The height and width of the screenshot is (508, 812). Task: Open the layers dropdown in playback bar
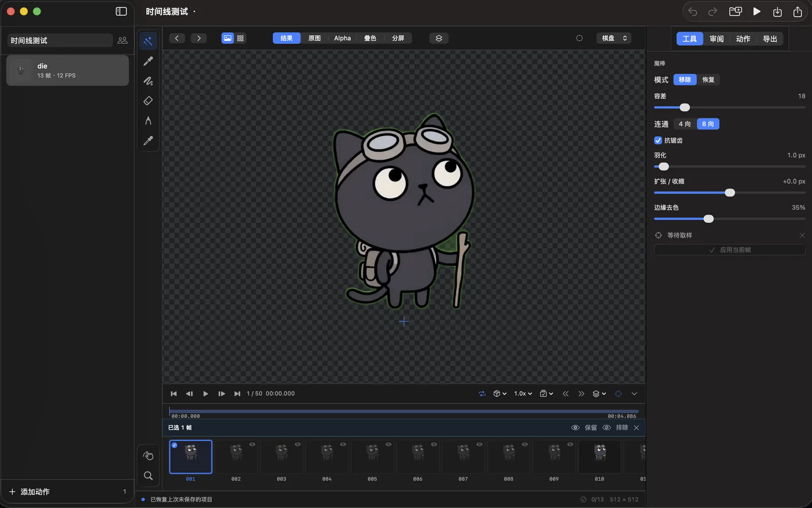[599, 394]
